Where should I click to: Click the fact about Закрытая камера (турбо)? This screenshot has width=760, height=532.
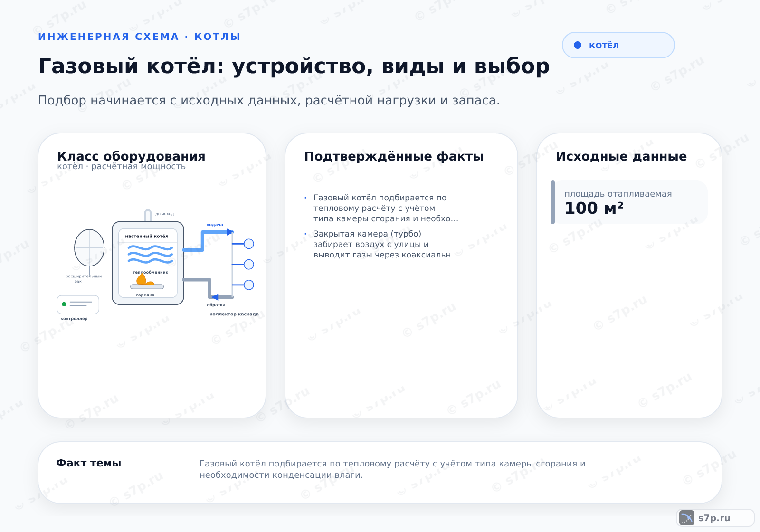pyautogui.click(x=386, y=244)
